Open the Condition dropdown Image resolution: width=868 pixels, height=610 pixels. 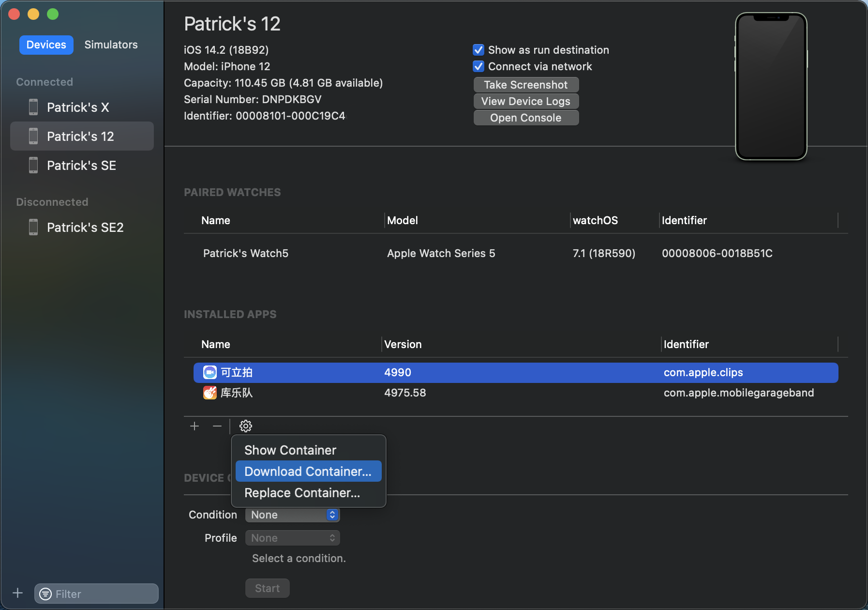(x=292, y=515)
